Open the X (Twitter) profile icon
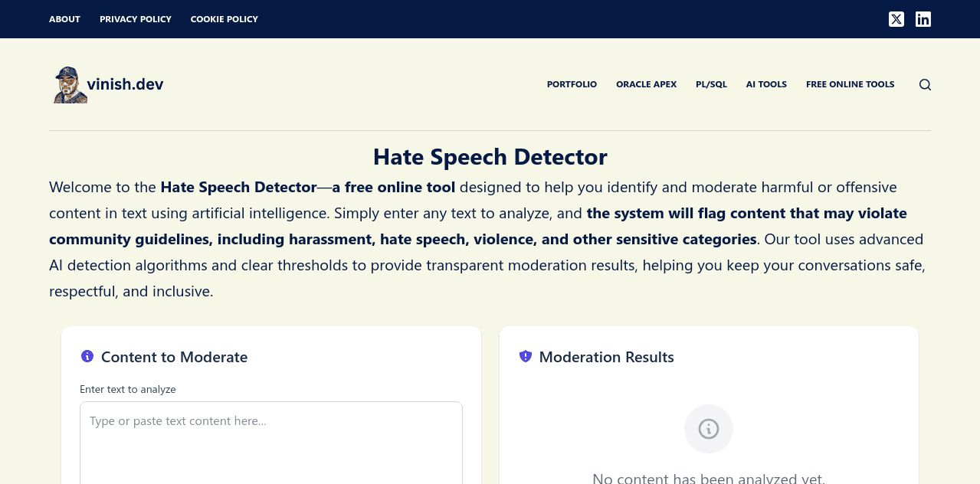 (x=896, y=18)
